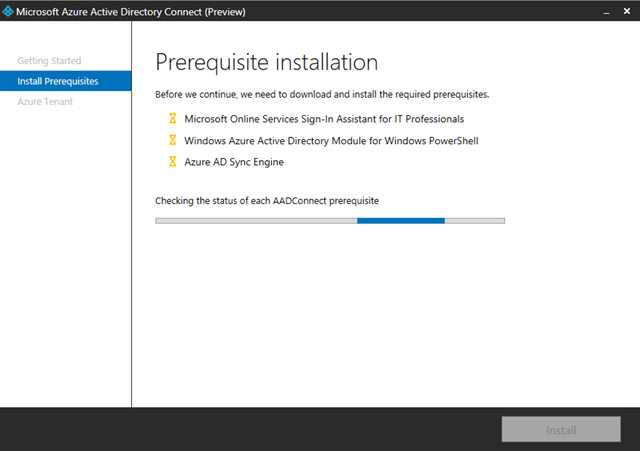Click hourglass icon beside Sign-In Assistant
This screenshot has width=640, height=451.
[173, 118]
